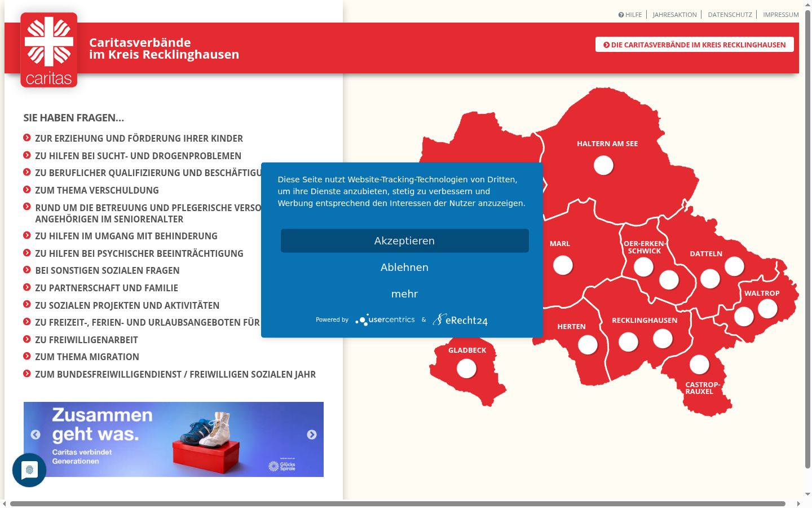Open 'Zum Thema Verschuldung'
The image size is (812, 508).
click(x=97, y=190)
